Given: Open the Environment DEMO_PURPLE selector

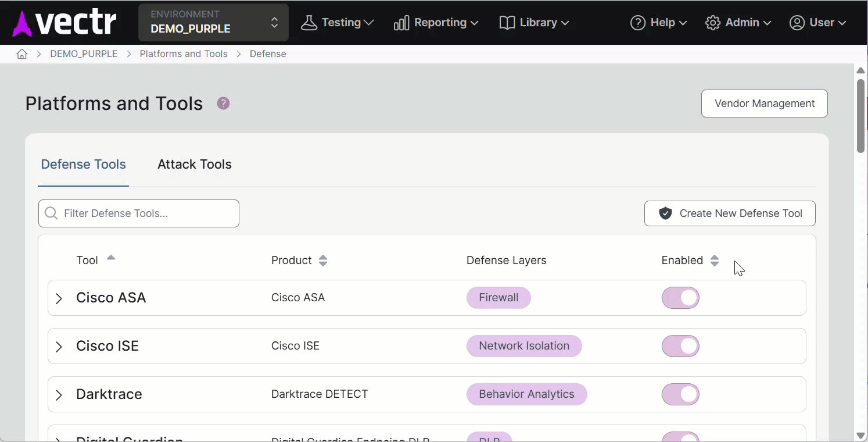Looking at the screenshot, I should tap(213, 23).
